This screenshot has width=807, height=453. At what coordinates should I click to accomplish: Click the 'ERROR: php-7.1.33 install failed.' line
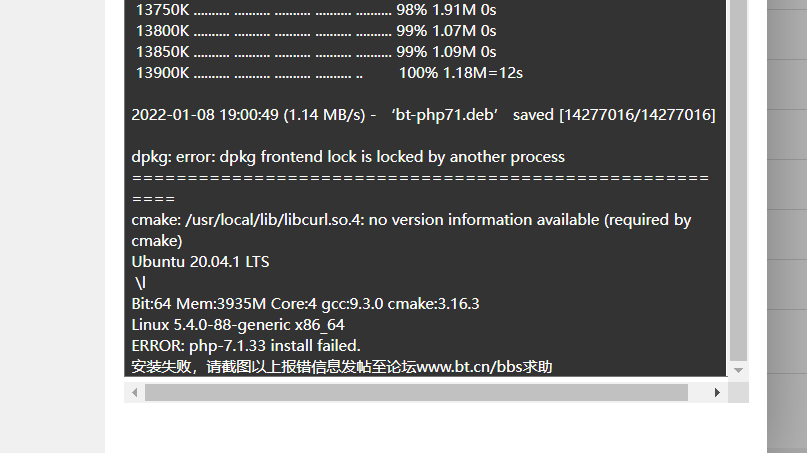tap(246, 345)
